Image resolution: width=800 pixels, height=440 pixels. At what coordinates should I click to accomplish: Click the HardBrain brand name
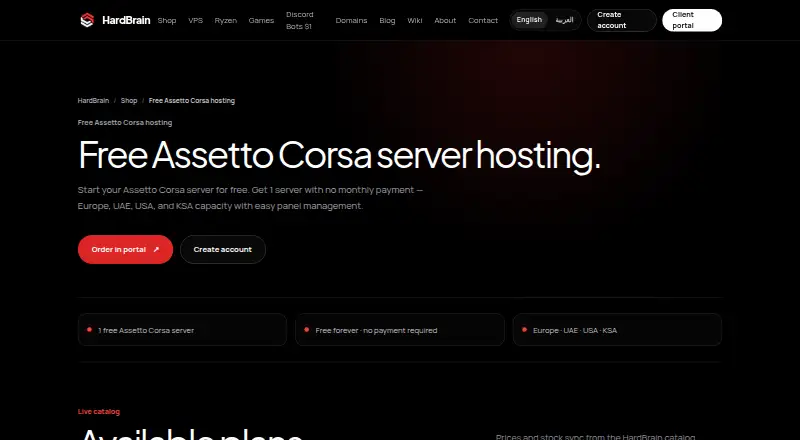click(x=126, y=20)
